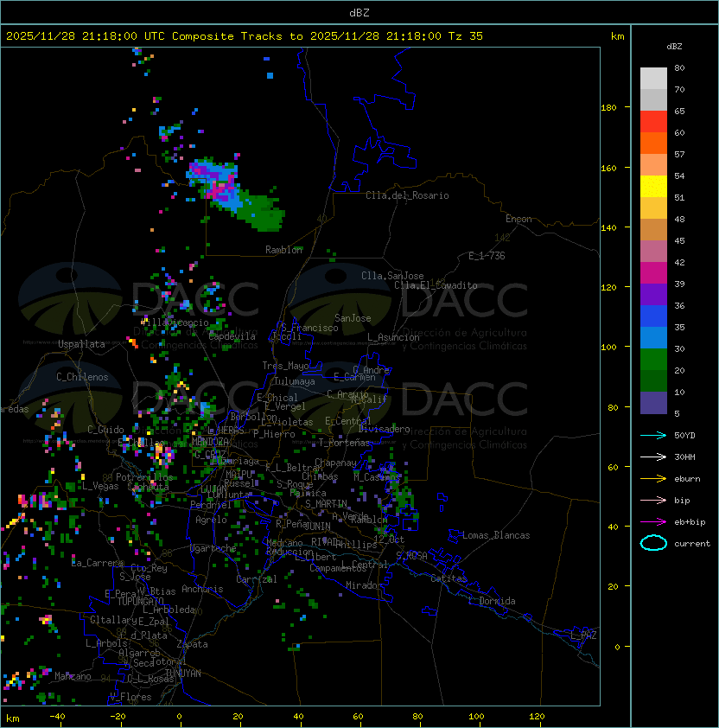Click the -40 horizontal axis tick

tap(57, 717)
